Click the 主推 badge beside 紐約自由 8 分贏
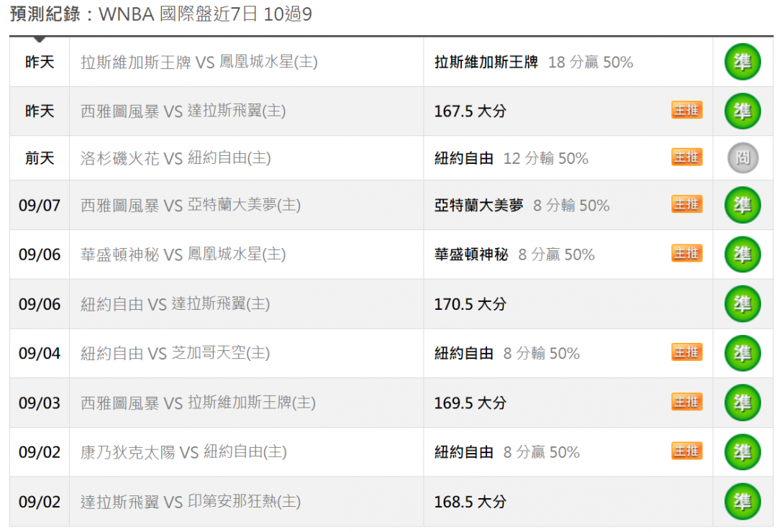Viewport: 777px width, 532px height. (687, 451)
